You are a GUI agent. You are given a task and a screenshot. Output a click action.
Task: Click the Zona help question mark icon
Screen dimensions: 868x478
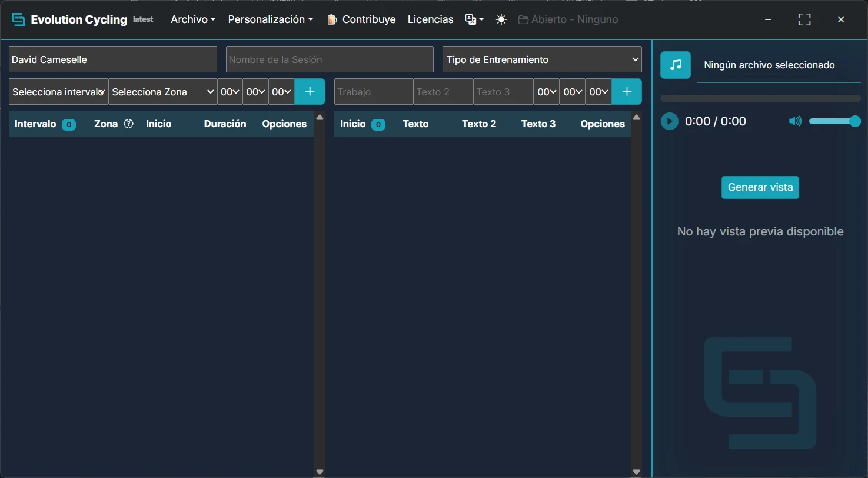click(129, 124)
